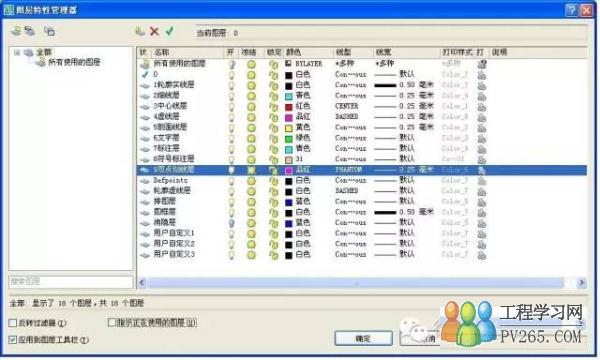
Task: Click the red X Delete Layer icon
Action: tap(154, 31)
